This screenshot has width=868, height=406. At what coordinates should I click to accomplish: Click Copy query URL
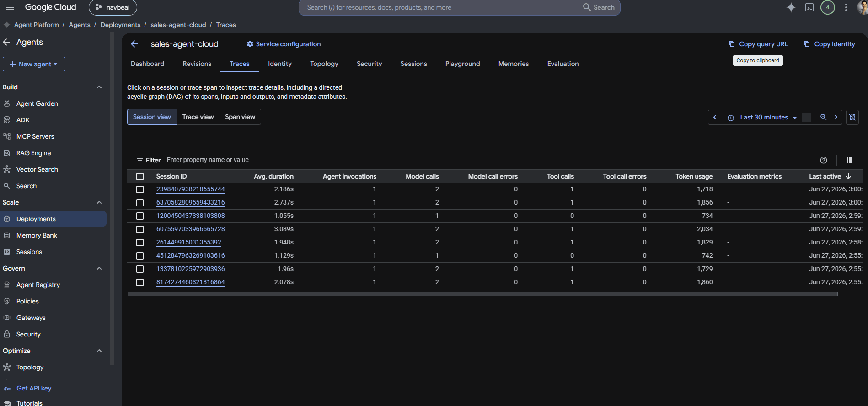click(758, 44)
